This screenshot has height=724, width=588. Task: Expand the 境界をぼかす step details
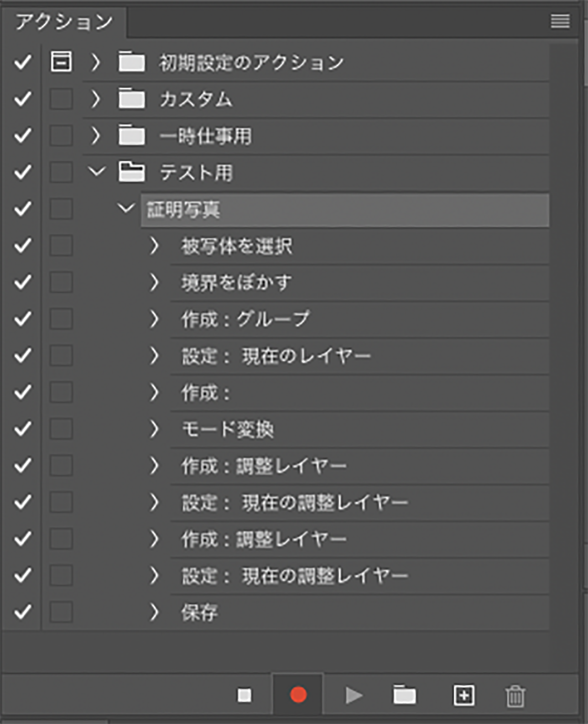[x=154, y=283]
